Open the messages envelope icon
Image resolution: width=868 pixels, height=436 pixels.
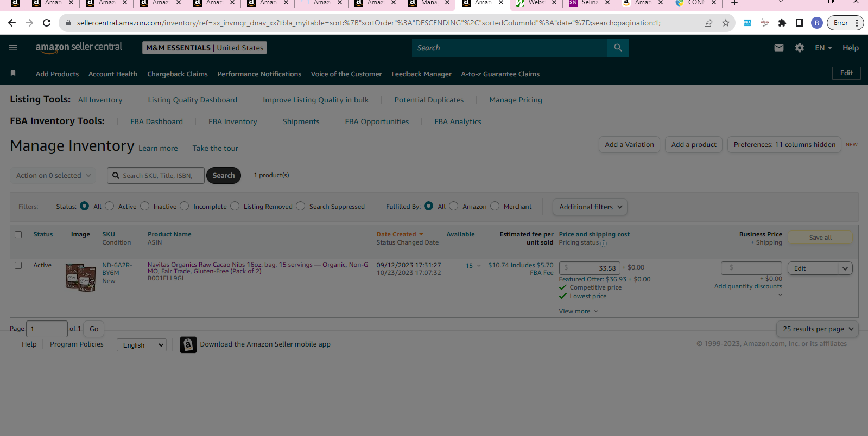779,48
